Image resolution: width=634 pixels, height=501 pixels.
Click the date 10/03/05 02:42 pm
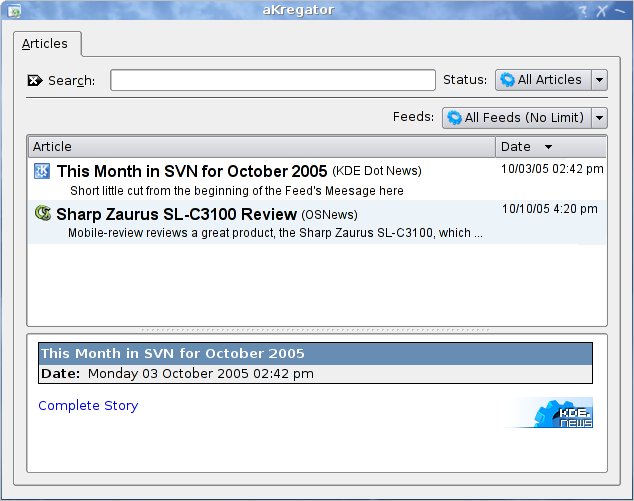point(552,169)
